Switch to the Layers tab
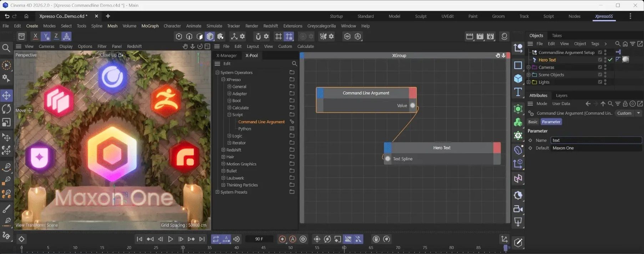 click(562, 95)
